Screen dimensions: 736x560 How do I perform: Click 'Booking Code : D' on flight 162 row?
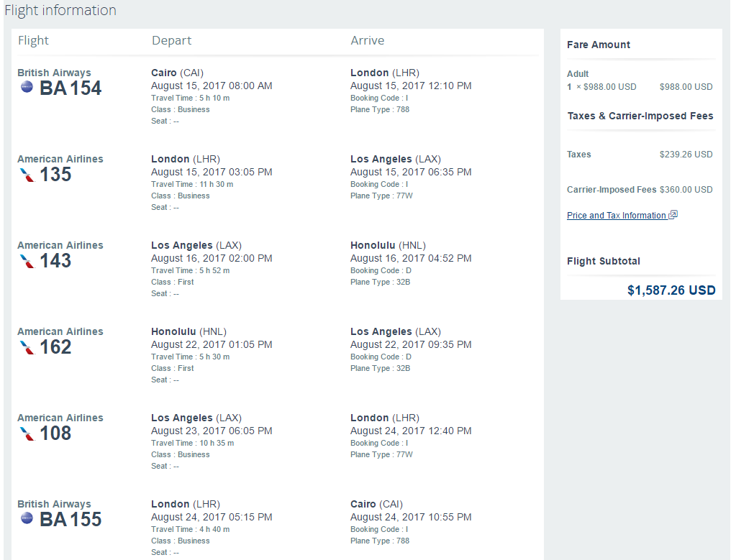click(381, 357)
